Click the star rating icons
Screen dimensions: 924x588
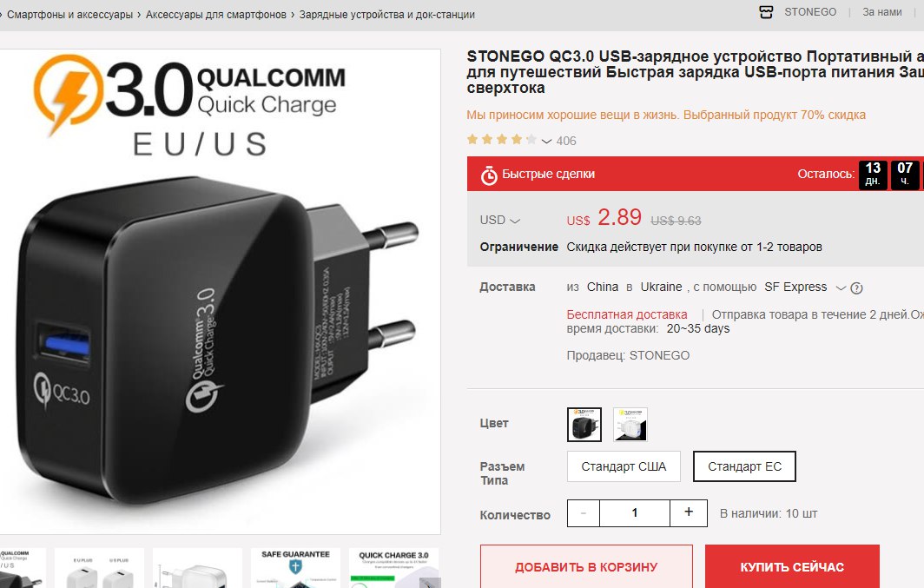[501, 140]
